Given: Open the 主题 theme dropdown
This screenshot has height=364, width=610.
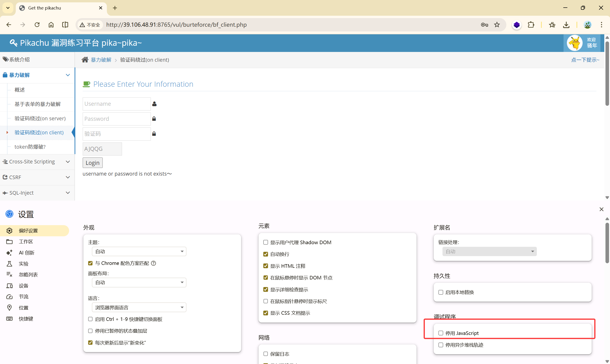Looking at the screenshot, I should [139, 251].
